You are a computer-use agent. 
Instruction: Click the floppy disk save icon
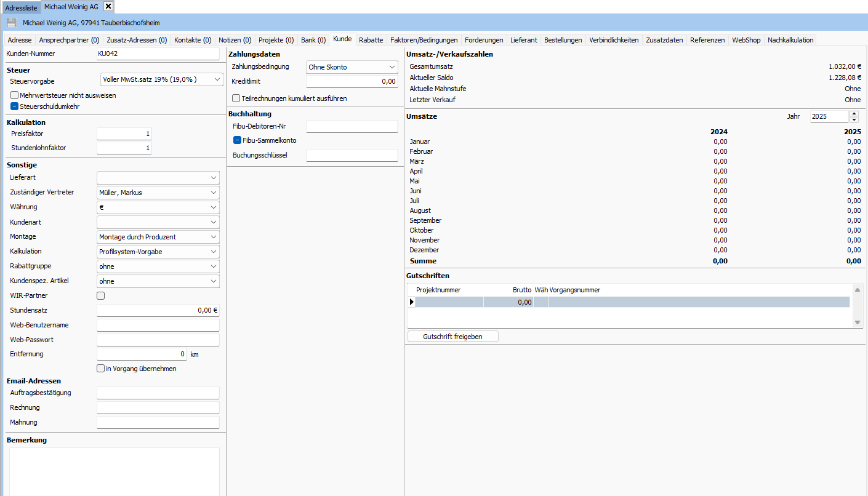(x=11, y=22)
